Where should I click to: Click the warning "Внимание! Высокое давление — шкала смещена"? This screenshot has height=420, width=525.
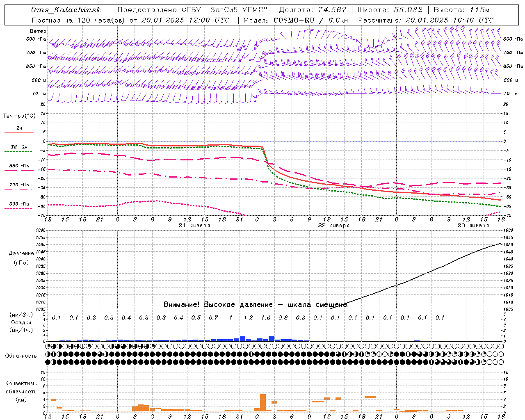tap(256, 305)
